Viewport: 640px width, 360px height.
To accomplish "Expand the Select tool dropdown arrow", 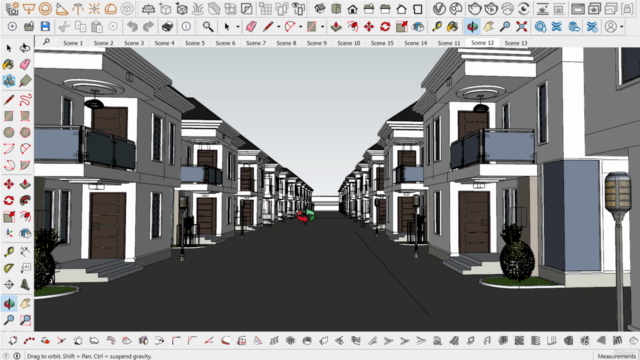I will (x=238, y=27).
